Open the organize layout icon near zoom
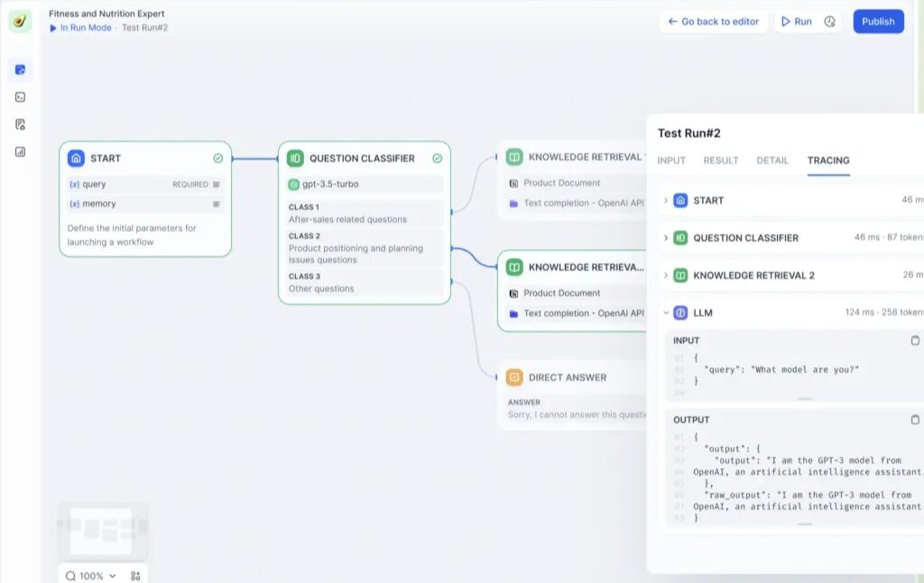The height and width of the screenshot is (583, 924). [x=135, y=576]
